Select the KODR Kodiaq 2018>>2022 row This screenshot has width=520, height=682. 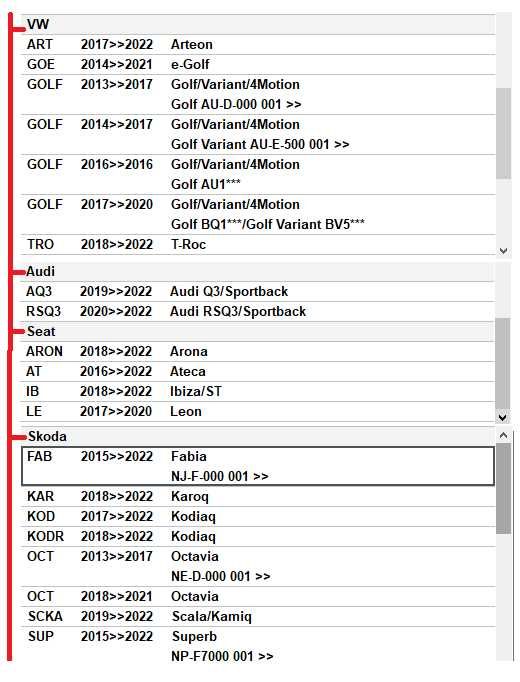pyautogui.click(x=258, y=536)
